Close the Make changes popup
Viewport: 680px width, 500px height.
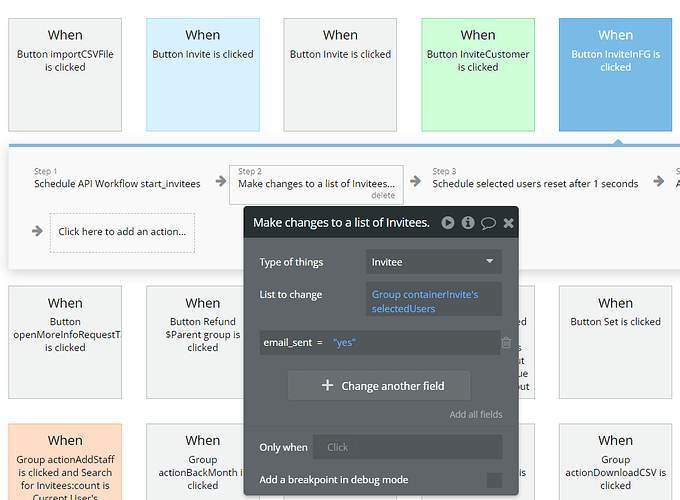point(508,223)
